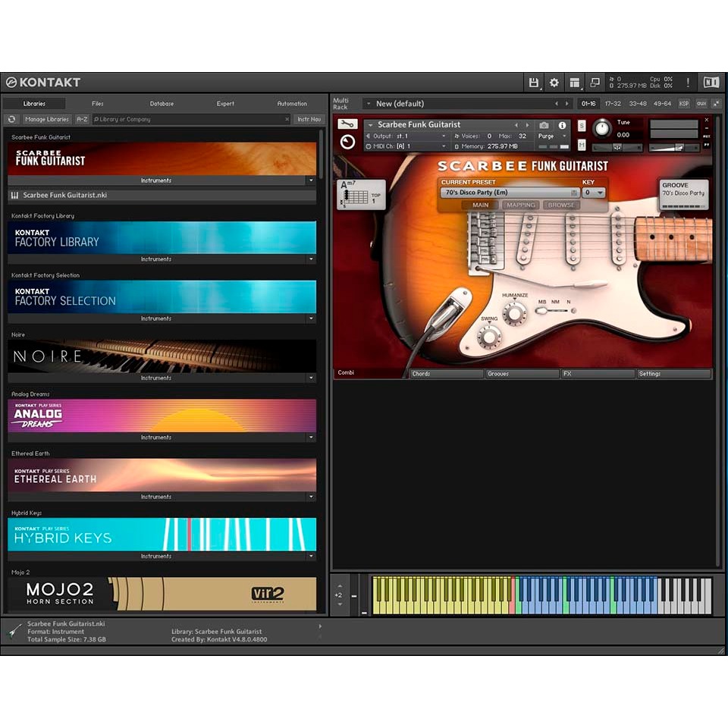Click the save (floppy disk) icon

534,83
